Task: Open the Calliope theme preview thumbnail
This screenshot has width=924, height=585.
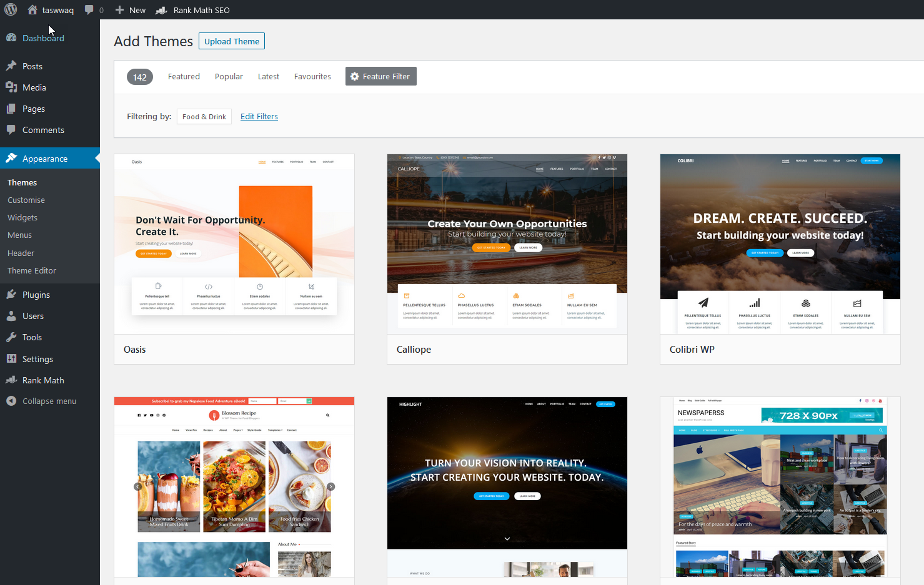Action: (x=507, y=244)
